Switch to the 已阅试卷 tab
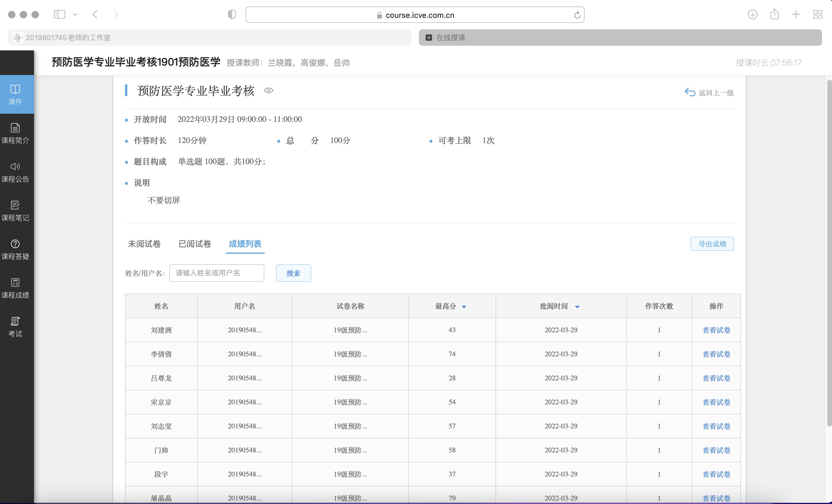The width and height of the screenshot is (832, 504). [x=195, y=244]
